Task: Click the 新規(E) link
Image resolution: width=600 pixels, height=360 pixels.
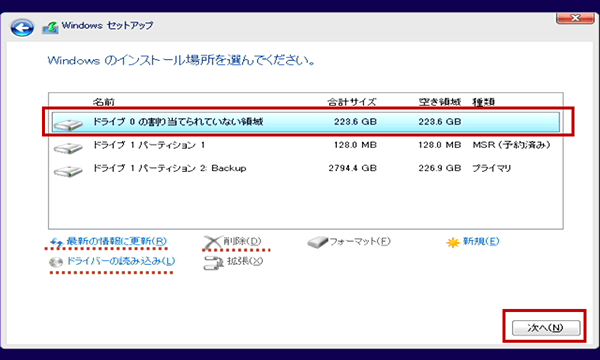Action: tap(481, 241)
